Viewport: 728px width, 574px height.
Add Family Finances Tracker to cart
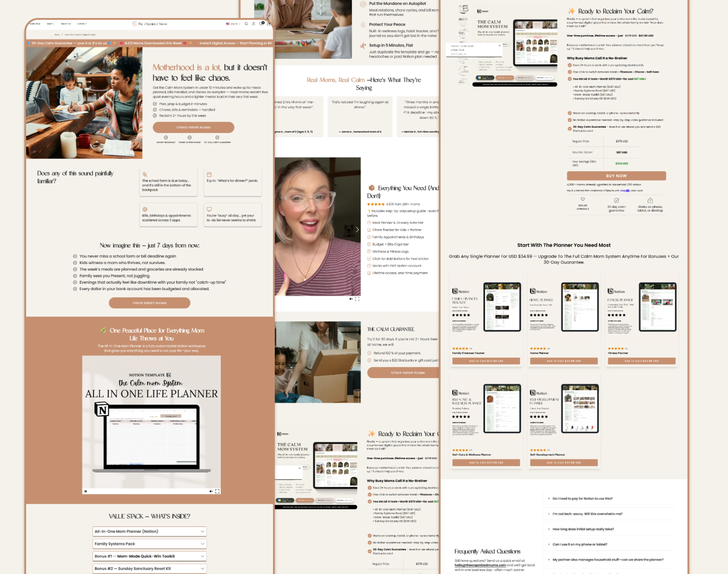click(486, 361)
